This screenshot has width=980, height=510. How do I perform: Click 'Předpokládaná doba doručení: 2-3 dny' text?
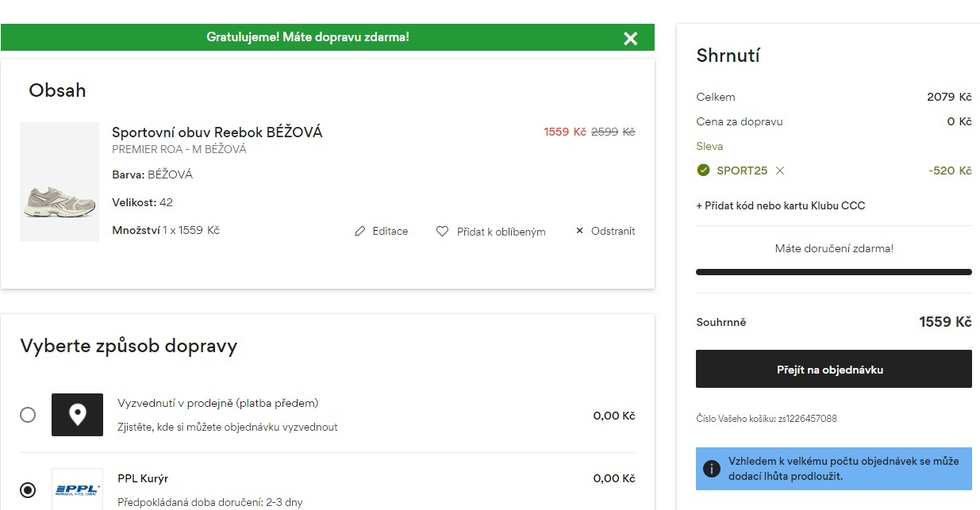coord(209,502)
